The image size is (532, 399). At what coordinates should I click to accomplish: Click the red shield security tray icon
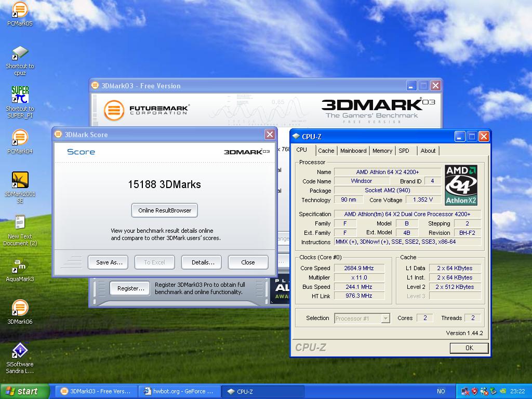(474, 392)
